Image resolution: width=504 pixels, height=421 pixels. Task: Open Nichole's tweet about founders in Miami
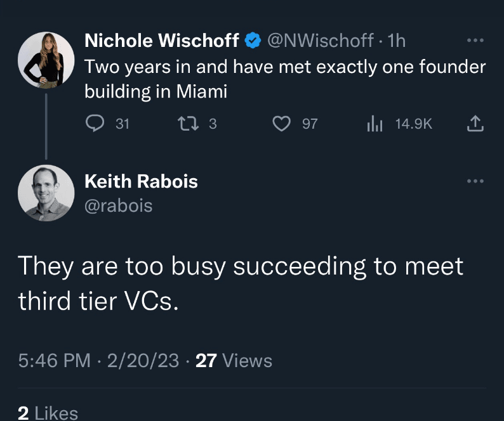285,79
